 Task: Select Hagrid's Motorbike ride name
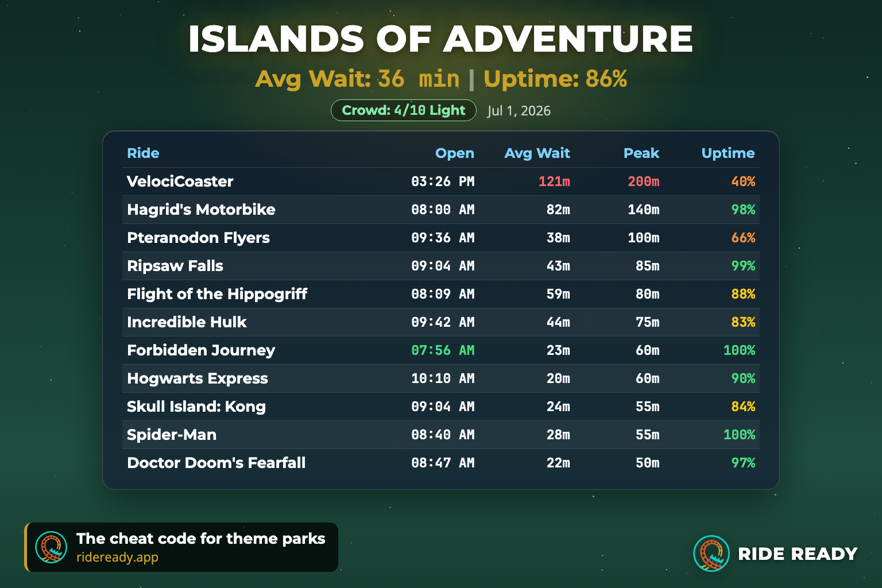[201, 210]
